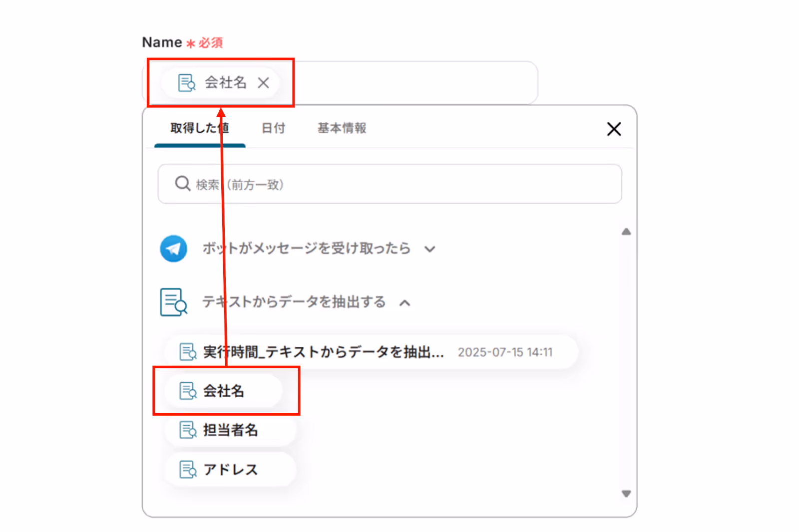The width and height of the screenshot is (799, 532).
Task: Click the icon beside 実行時間_テキストからデータを抽出
Action: (x=188, y=352)
